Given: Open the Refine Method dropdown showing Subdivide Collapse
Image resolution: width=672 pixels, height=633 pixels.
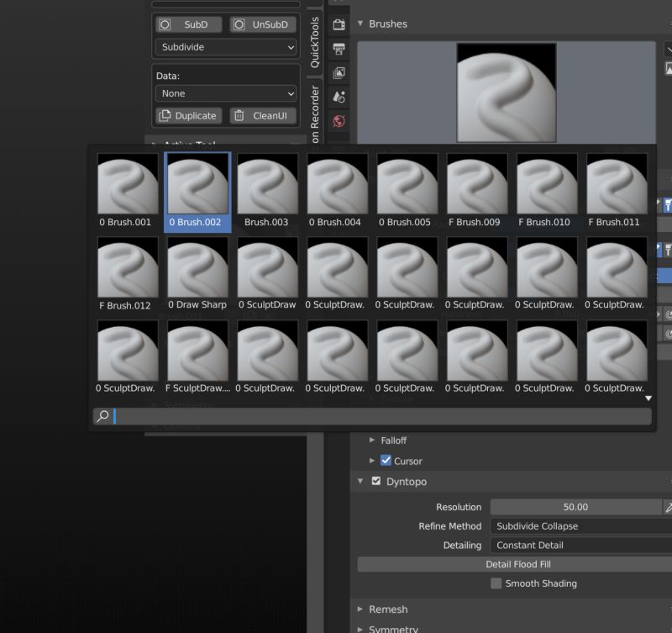Looking at the screenshot, I should click(579, 526).
